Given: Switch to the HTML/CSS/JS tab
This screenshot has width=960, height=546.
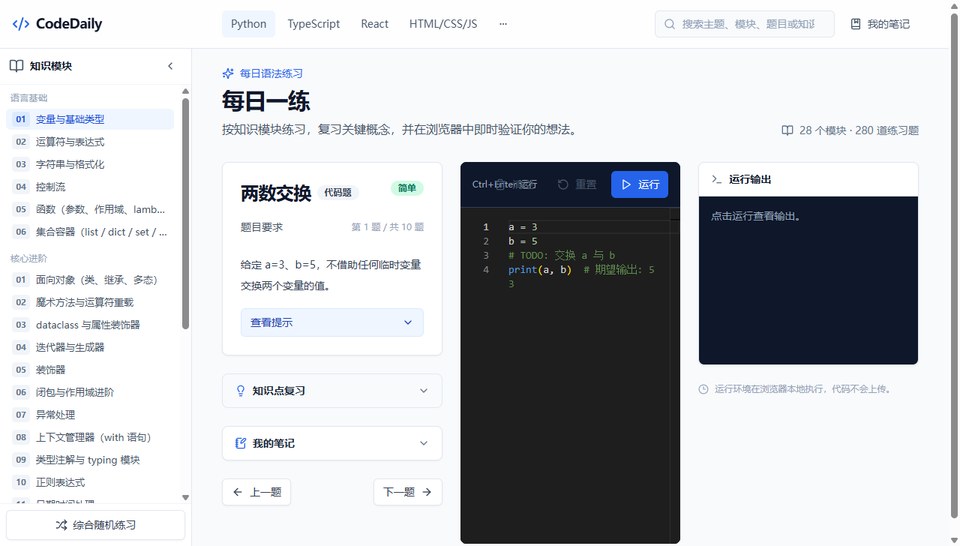Looking at the screenshot, I should tap(443, 24).
